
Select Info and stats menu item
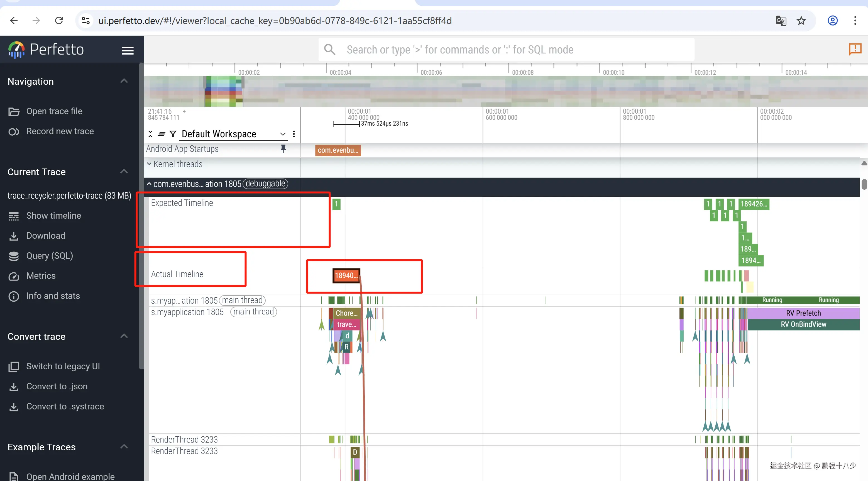(x=53, y=296)
